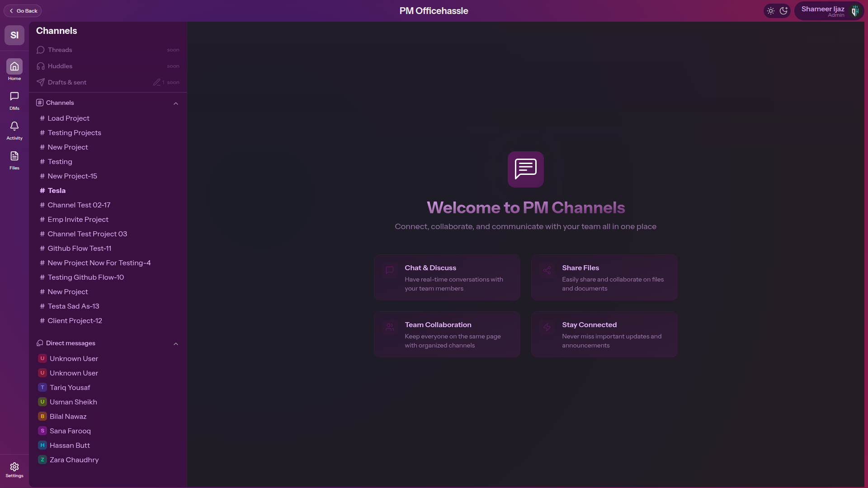Click the Chat & Discuss card
Viewport: 868px width, 488px height.
447,277
